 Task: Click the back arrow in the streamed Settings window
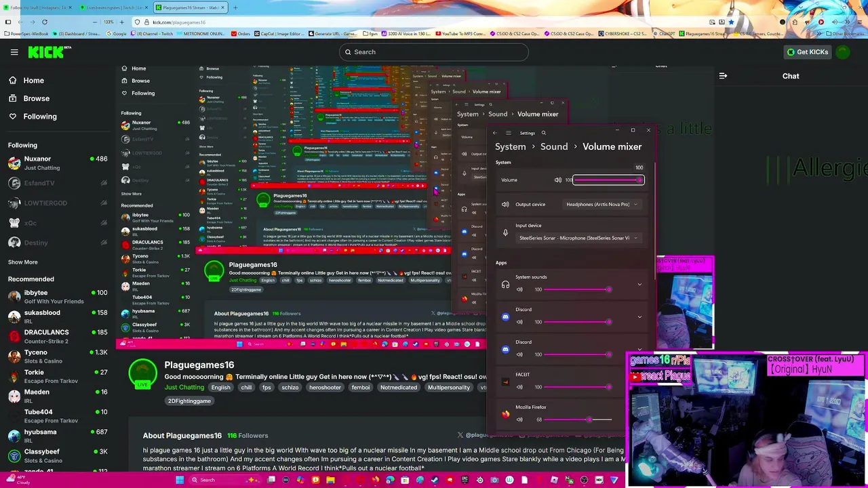coord(494,133)
